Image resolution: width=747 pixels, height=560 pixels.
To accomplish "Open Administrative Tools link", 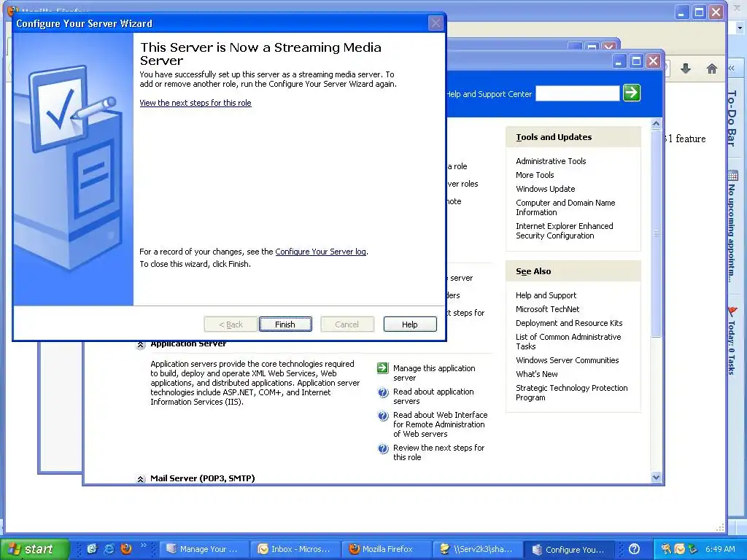I will tap(551, 161).
